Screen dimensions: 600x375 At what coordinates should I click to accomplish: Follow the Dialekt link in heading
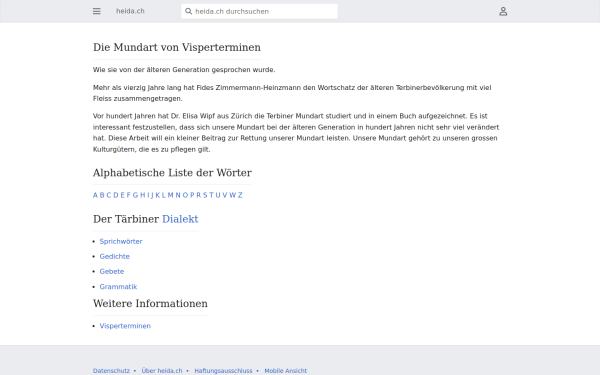point(180,219)
